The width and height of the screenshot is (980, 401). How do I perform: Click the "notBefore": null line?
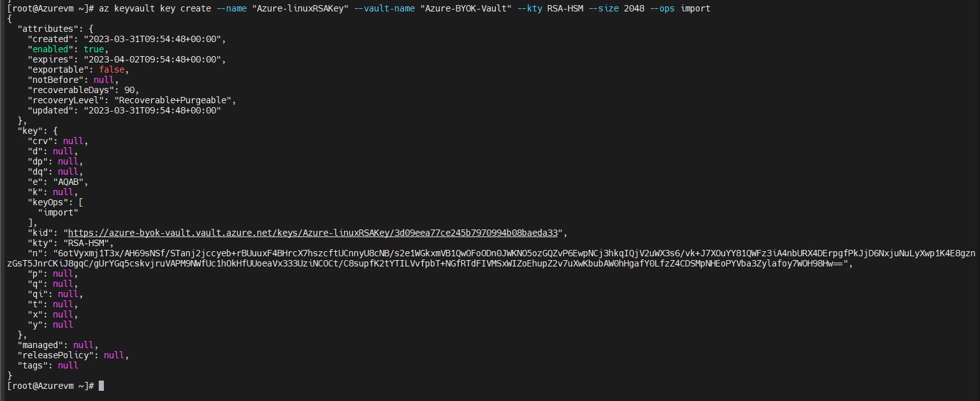[73, 80]
